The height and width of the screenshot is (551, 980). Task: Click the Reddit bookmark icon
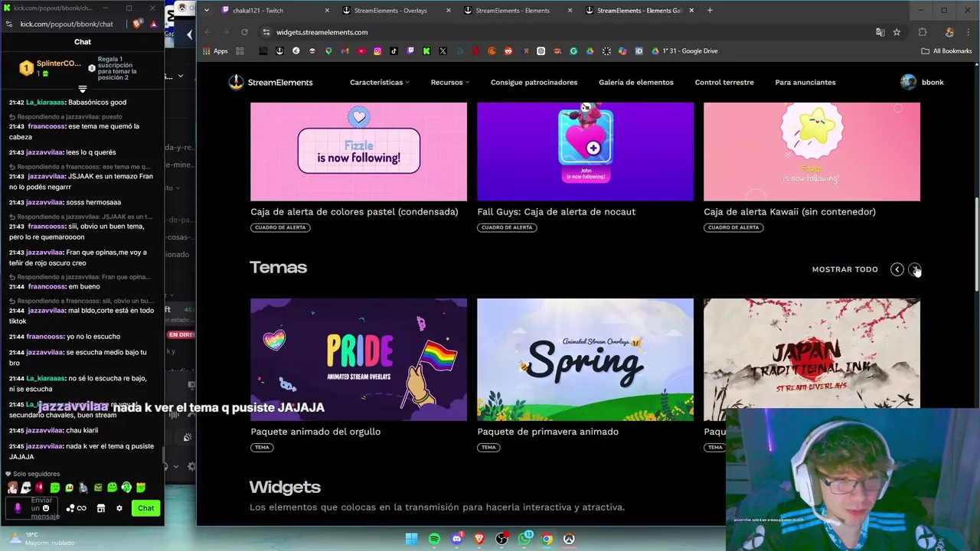click(x=508, y=51)
